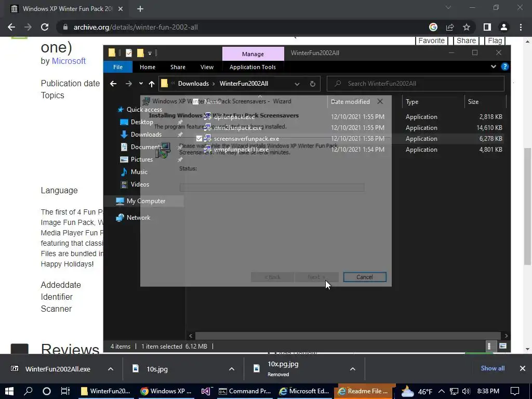The width and height of the screenshot is (532, 399).
Task: Close the downloads bar
Action: click(523, 368)
